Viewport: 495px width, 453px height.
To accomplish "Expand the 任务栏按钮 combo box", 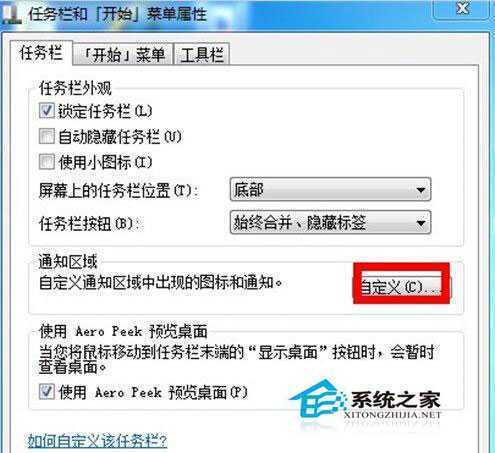I will pyautogui.click(x=330, y=222).
